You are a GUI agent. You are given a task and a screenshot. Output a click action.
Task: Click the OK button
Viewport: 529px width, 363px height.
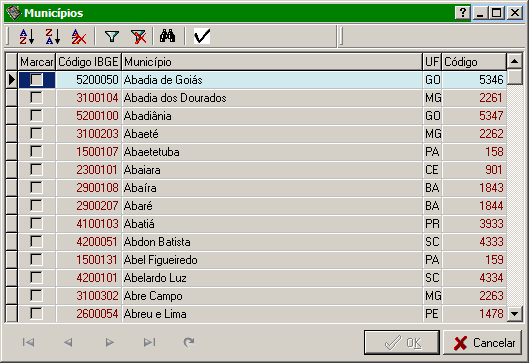coord(402,343)
